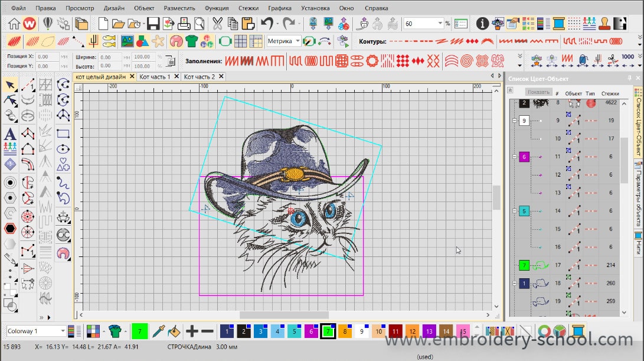This screenshot has width=644, height=361.
Task: Select green color 7 swatch in palette
Action: click(328, 331)
